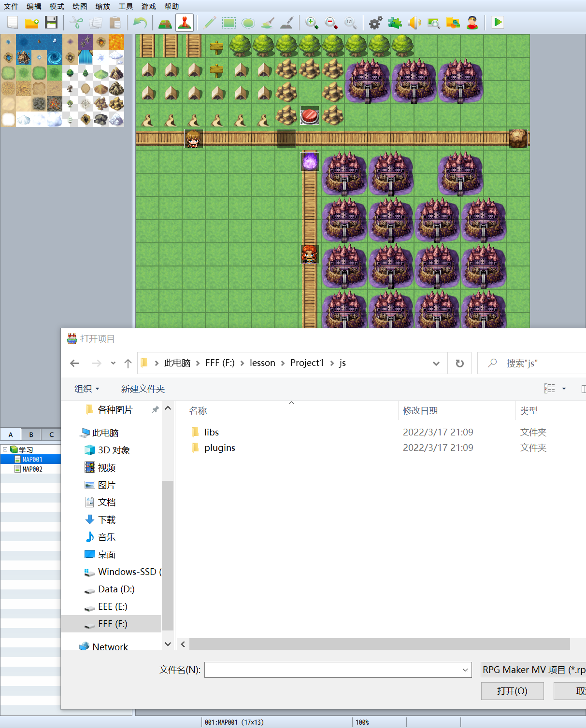Open the Plugin Manager puzzle icon

click(395, 22)
